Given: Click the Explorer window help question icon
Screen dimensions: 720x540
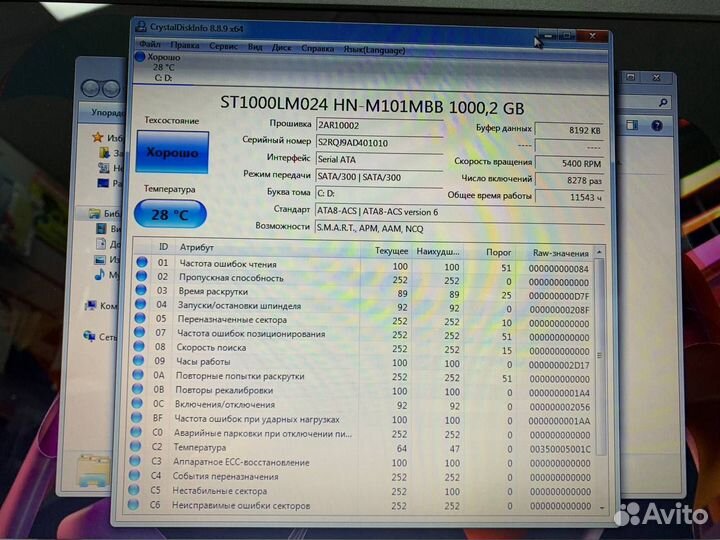Looking at the screenshot, I should [657, 125].
